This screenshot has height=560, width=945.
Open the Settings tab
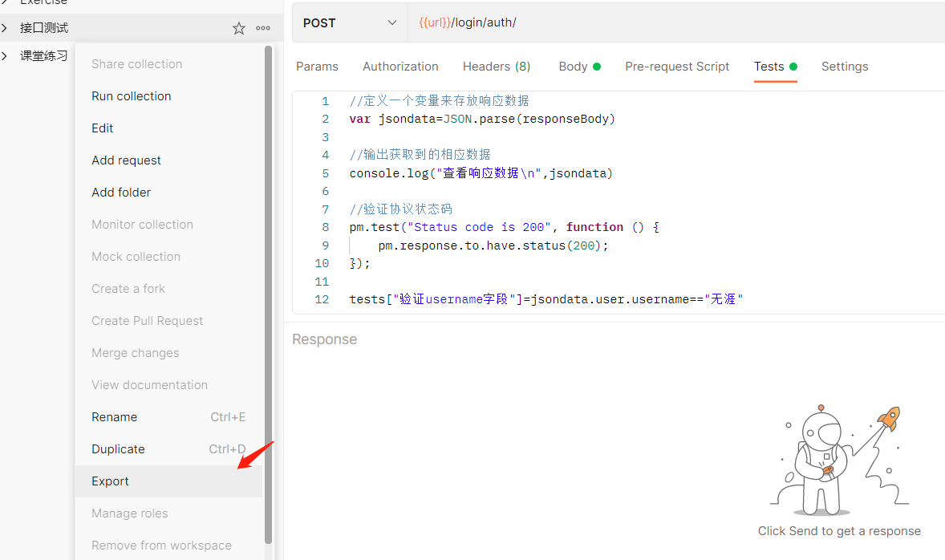[x=845, y=67]
